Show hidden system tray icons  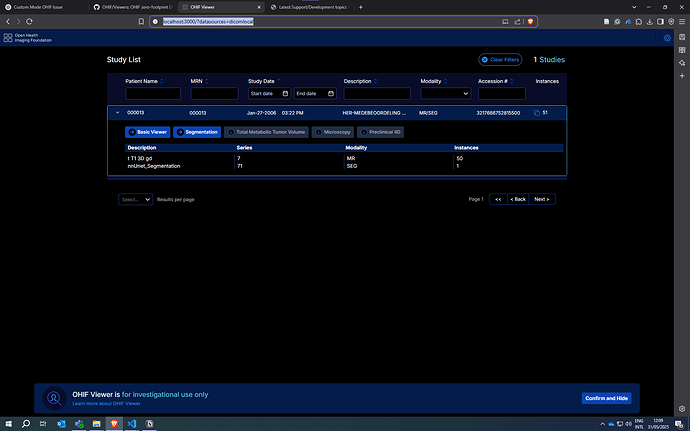[602, 424]
